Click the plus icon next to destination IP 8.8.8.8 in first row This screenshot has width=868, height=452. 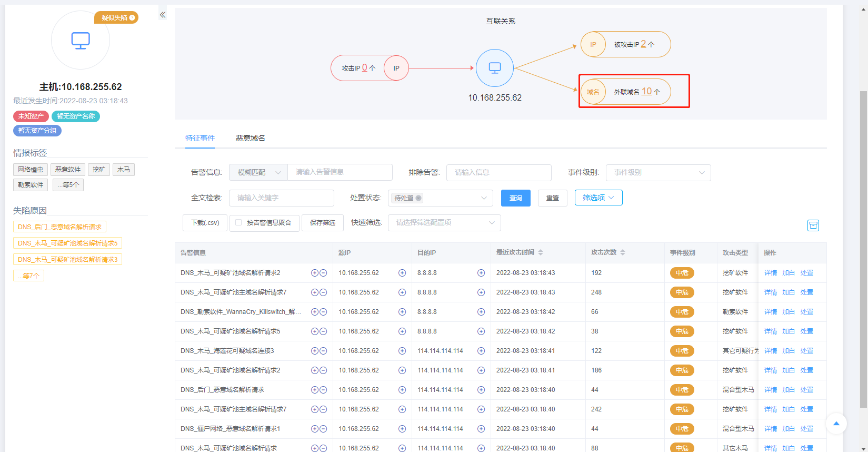pos(481,273)
